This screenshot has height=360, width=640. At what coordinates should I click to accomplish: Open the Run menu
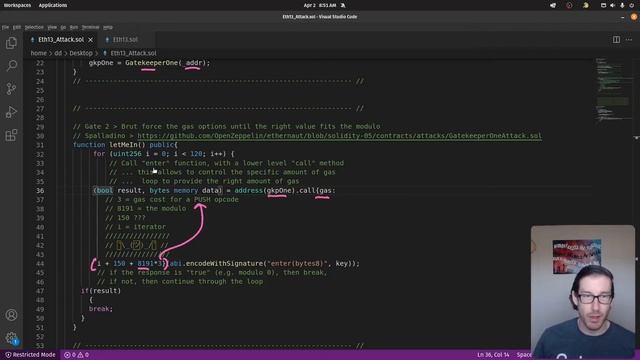[74, 27]
